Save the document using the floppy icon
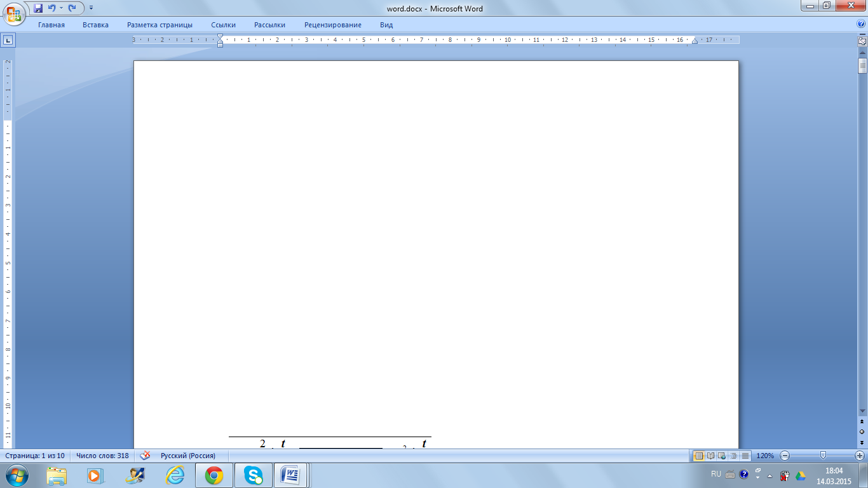The height and width of the screenshot is (488, 868). tap(38, 8)
